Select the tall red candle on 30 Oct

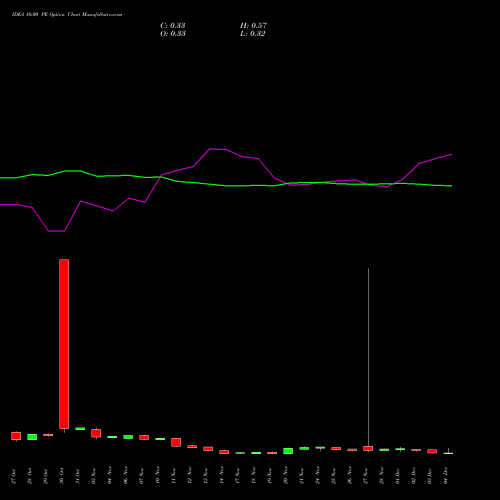(x=64, y=344)
